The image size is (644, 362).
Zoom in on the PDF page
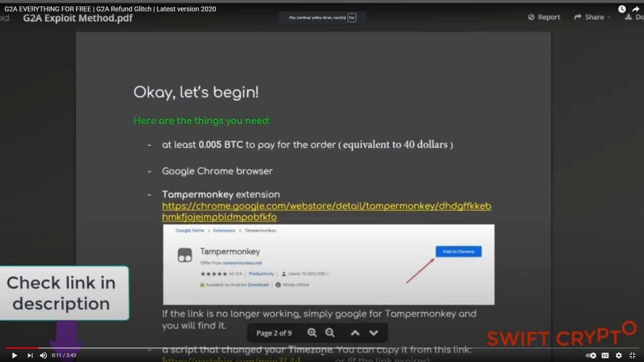click(x=312, y=333)
